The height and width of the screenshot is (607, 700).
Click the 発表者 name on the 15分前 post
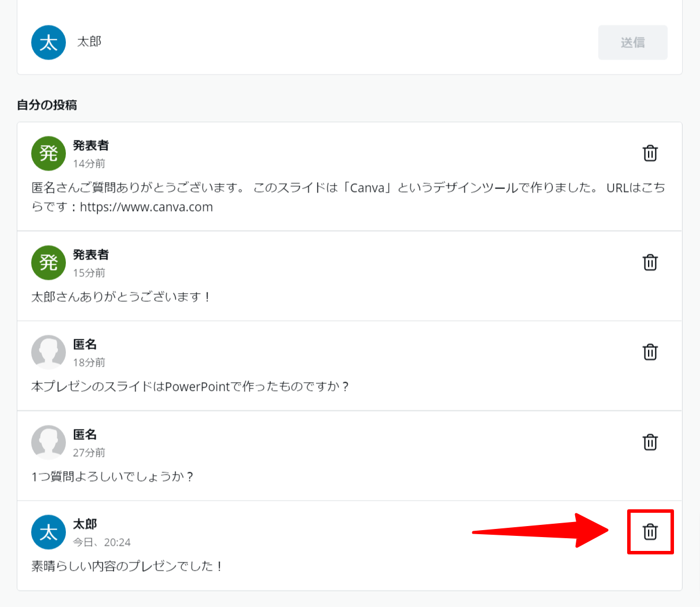[91, 255]
